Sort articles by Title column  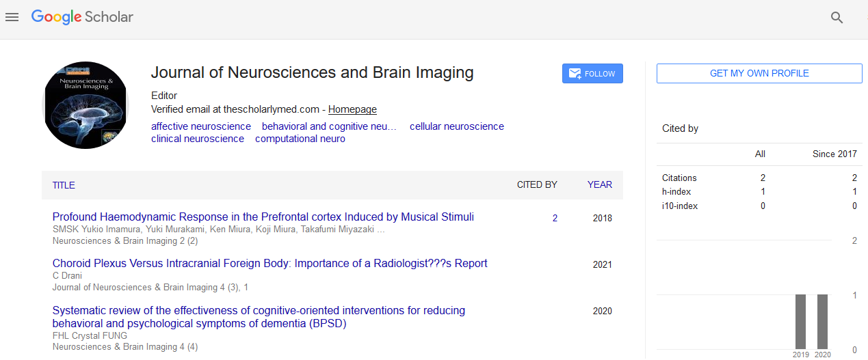pos(64,185)
